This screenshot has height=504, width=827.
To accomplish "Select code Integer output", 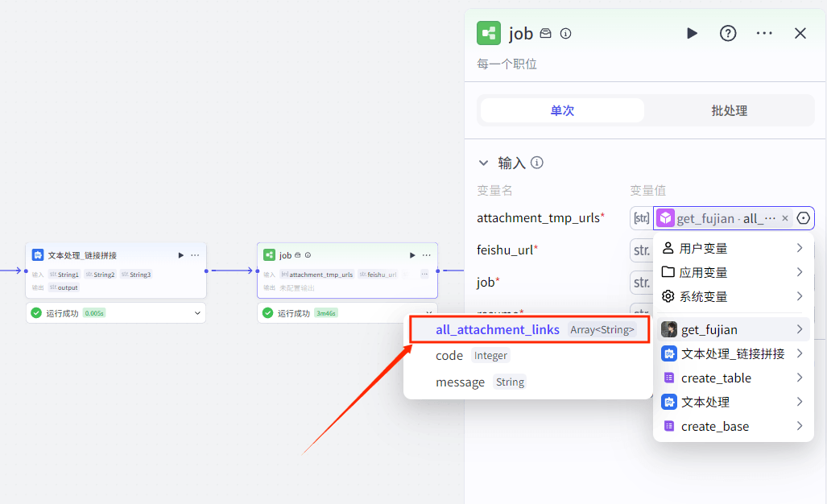I will (527, 356).
